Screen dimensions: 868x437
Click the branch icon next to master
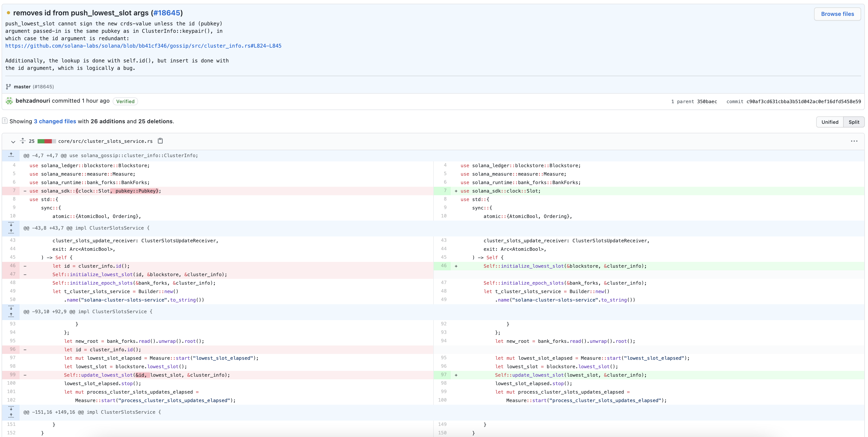point(8,87)
